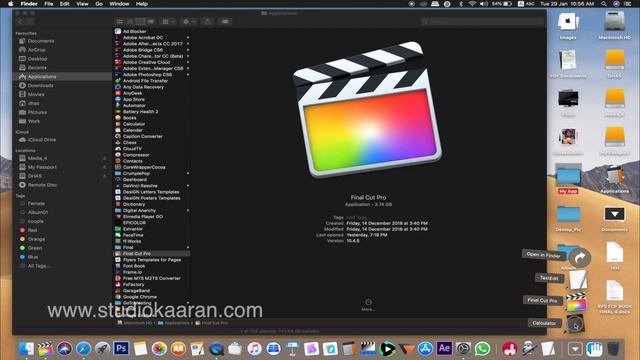Expand the DaVinci Resolve folder arrow
Viewport: 640px width, 360px height.
(x=188, y=186)
